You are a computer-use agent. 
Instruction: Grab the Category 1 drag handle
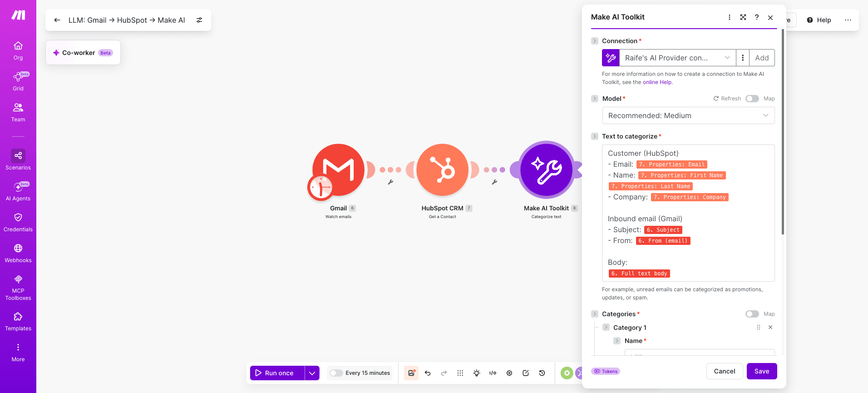pos(759,327)
